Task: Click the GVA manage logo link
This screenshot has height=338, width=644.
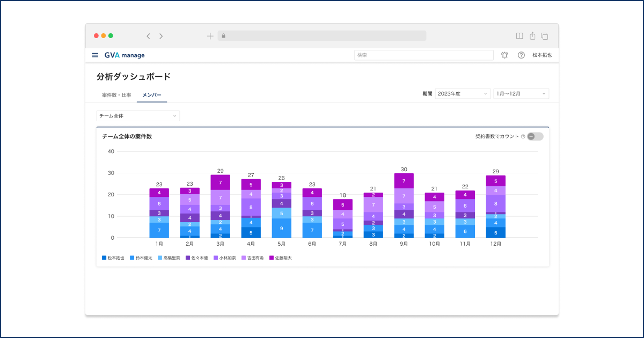Action: 125,55
